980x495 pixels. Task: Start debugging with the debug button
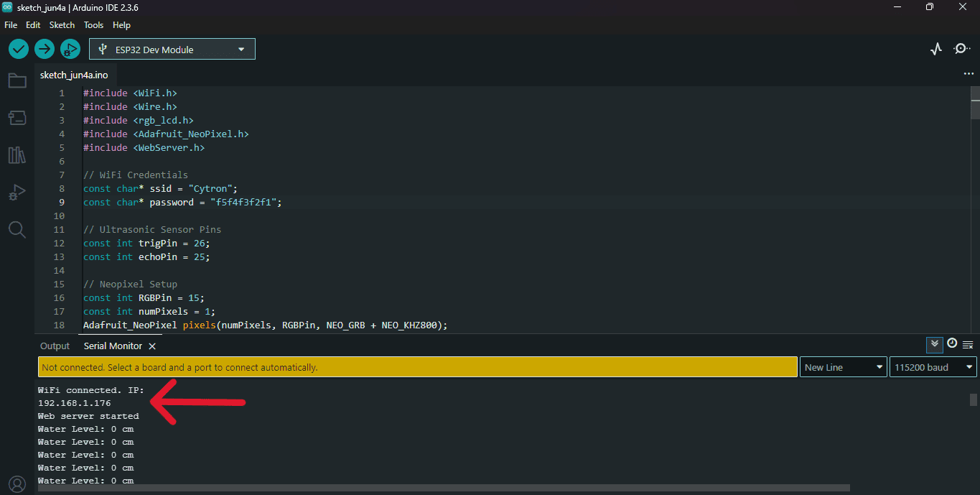tap(70, 50)
